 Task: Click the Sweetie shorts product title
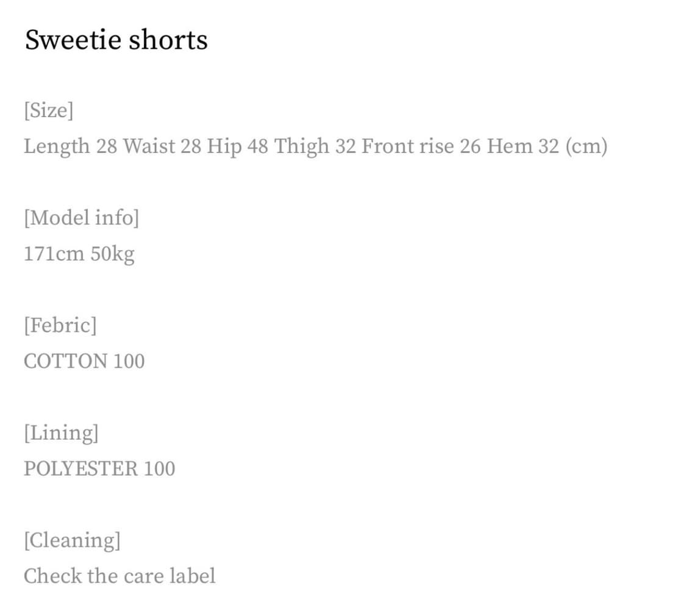coord(116,40)
